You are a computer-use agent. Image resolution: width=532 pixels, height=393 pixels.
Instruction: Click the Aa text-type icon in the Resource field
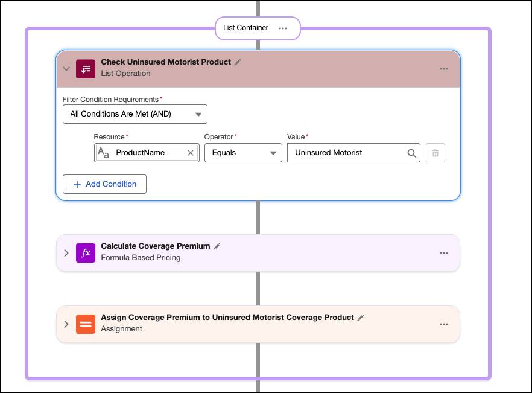(x=103, y=153)
